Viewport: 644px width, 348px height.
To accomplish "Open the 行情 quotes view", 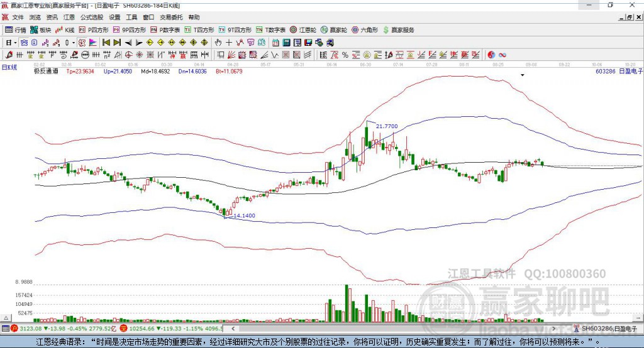I will (x=15, y=30).
